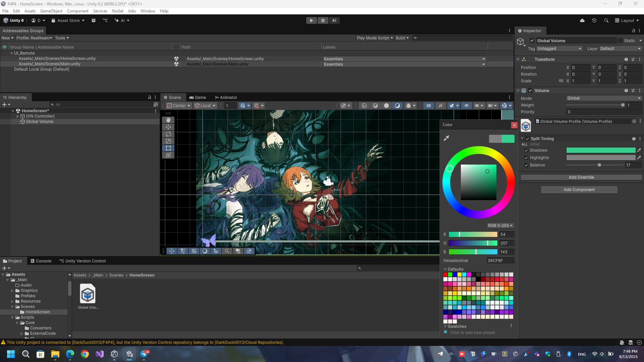Open the RGB 0-255 mode dropdown
The image size is (644, 362).
(500, 226)
